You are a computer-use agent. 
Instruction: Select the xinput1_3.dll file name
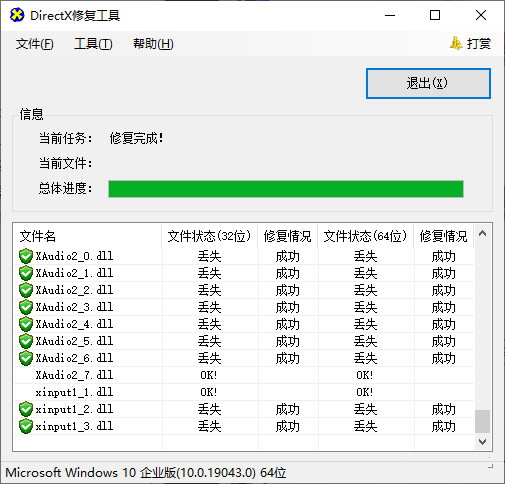tap(74, 426)
